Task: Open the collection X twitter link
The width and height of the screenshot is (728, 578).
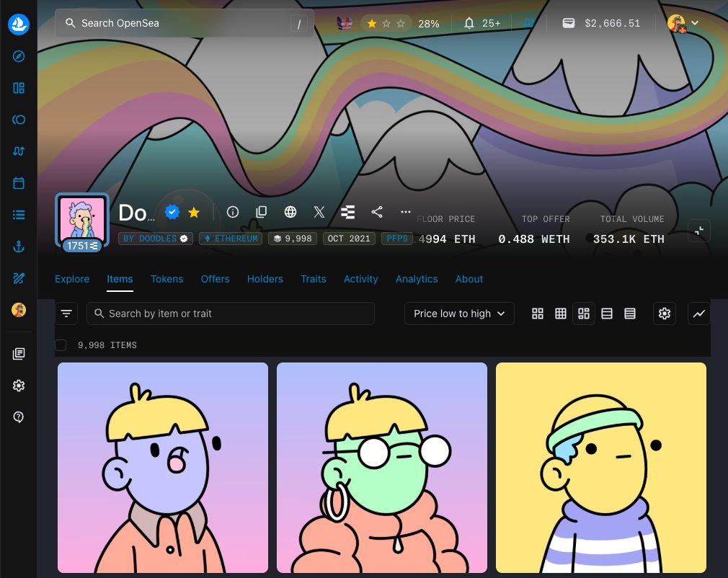Action: [x=319, y=212]
